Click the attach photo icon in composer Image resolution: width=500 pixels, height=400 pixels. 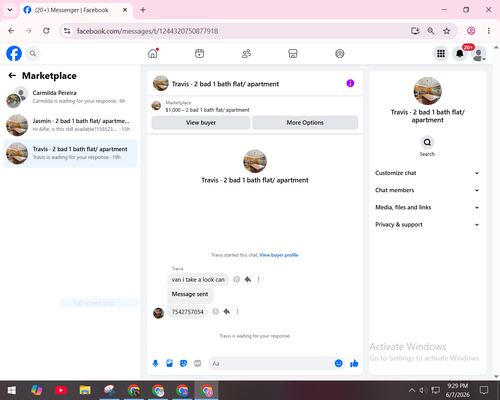170,363
